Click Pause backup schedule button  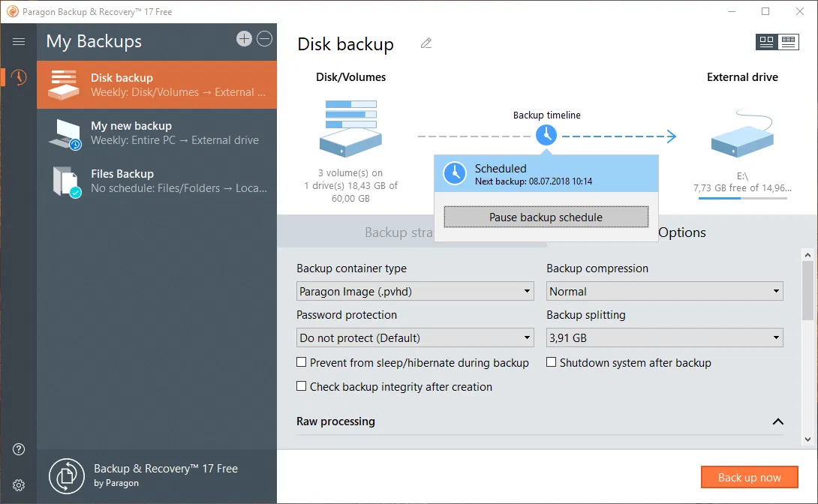pyautogui.click(x=546, y=217)
